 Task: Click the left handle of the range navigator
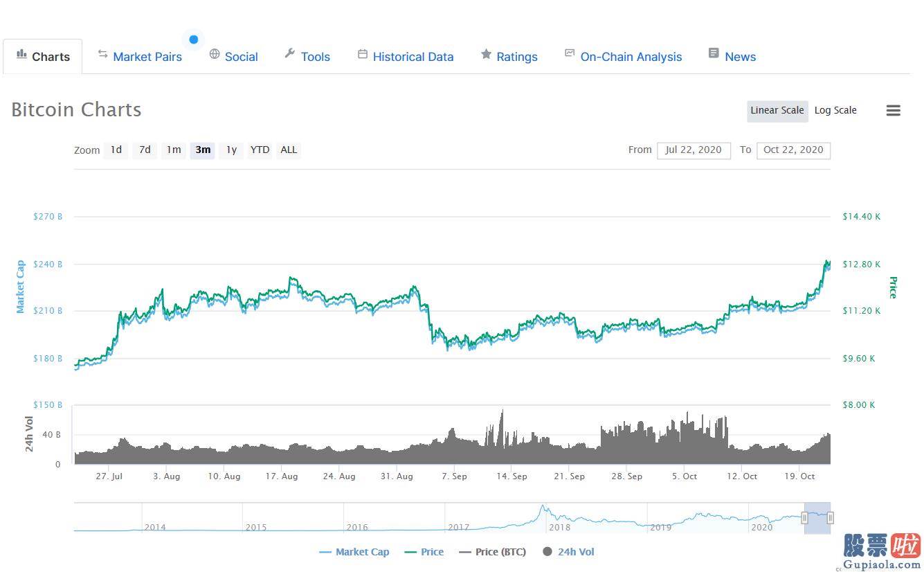804,518
